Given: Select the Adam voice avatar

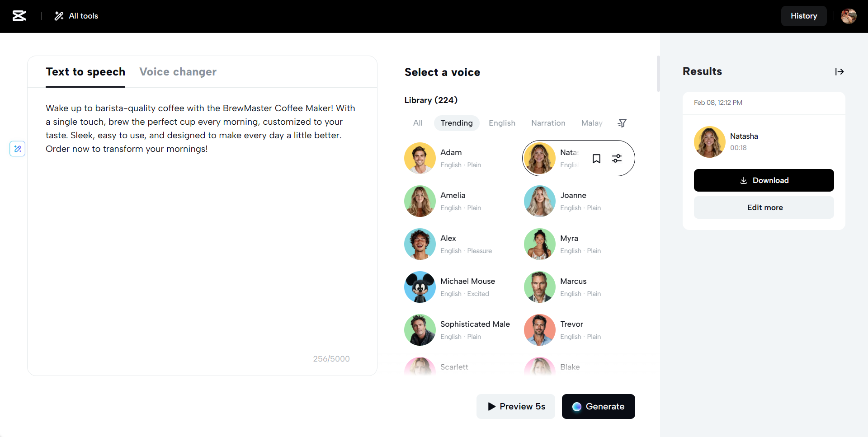Looking at the screenshot, I should coord(420,158).
